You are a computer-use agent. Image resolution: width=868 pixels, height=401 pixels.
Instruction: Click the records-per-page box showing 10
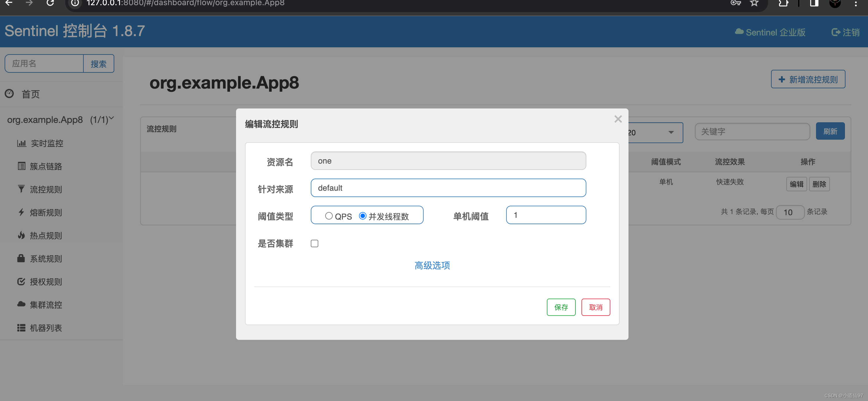coord(790,212)
